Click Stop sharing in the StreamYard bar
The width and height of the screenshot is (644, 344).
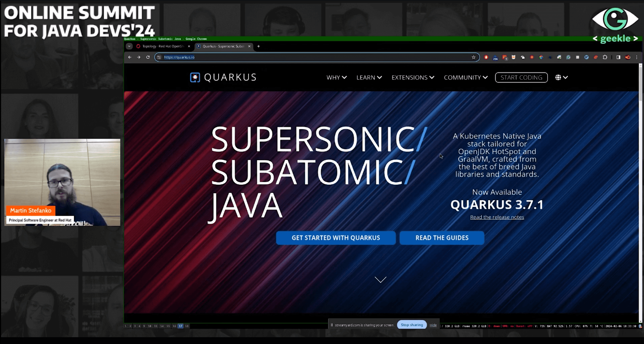(x=412, y=325)
